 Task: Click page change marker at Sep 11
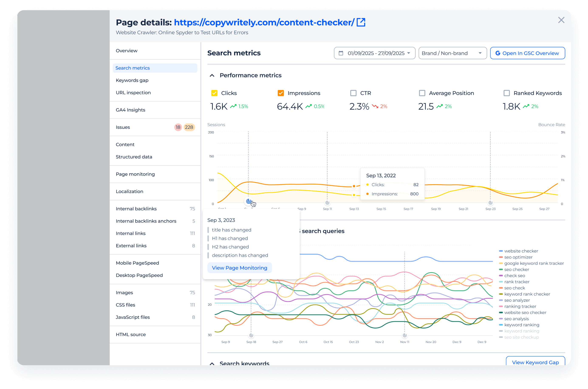[327, 203]
